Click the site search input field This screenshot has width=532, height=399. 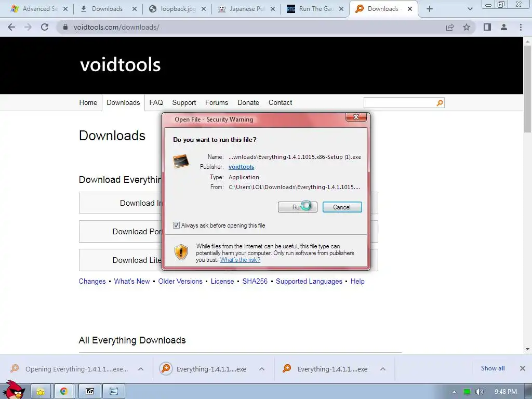pyautogui.click(x=400, y=103)
